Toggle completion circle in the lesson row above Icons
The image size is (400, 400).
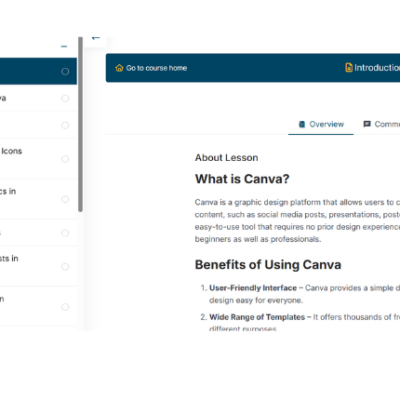click(65, 125)
